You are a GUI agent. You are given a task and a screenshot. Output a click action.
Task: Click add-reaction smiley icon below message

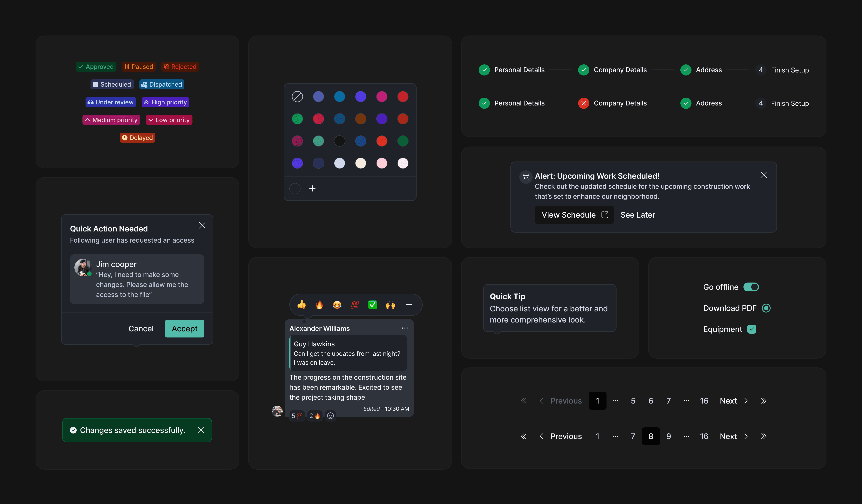pos(330,416)
